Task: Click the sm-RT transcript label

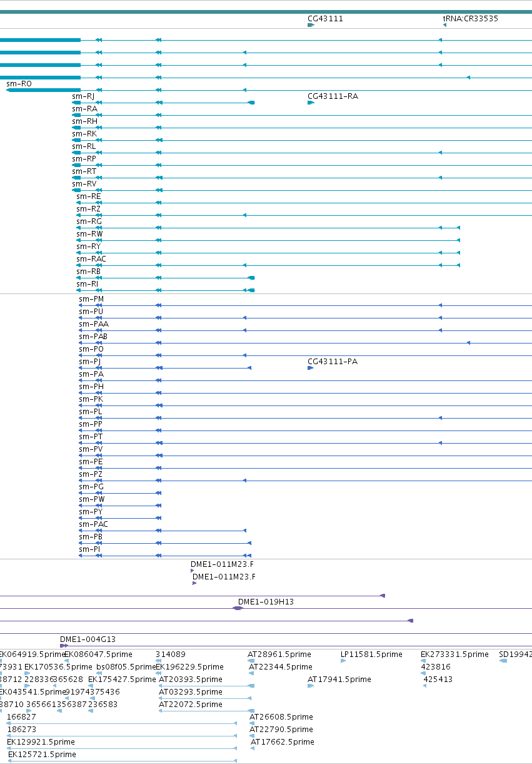Action: coord(84,171)
